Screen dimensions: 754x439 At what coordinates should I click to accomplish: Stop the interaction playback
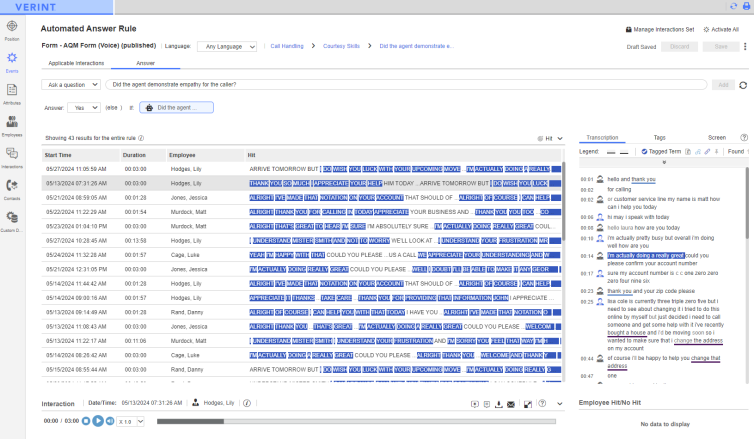(87, 421)
